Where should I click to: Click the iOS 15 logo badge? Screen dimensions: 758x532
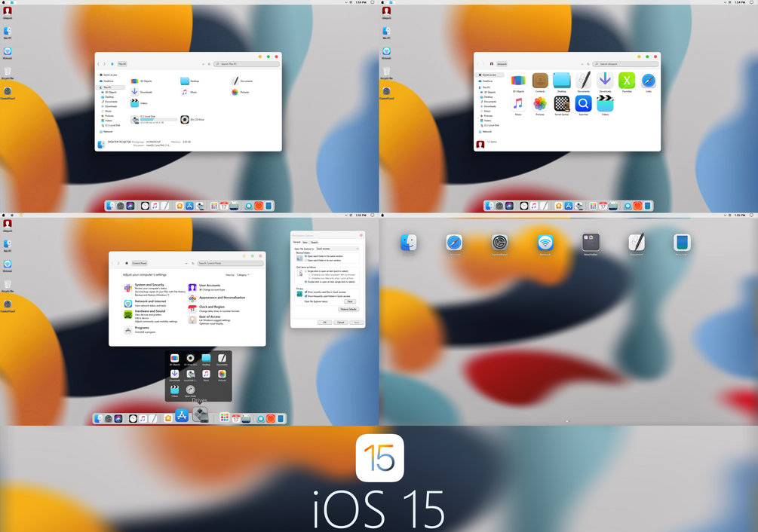(x=380, y=457)
